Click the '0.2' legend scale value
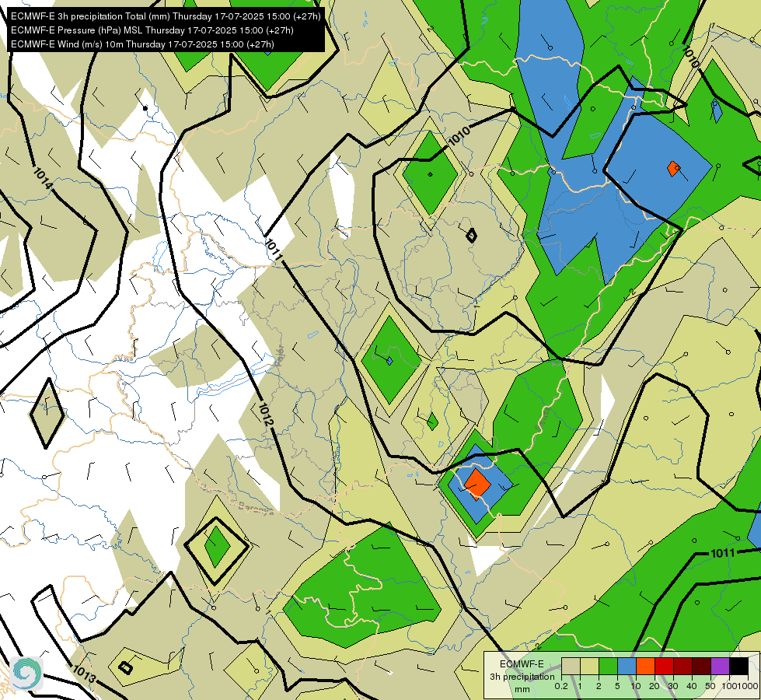 click(x=561, y=686)
